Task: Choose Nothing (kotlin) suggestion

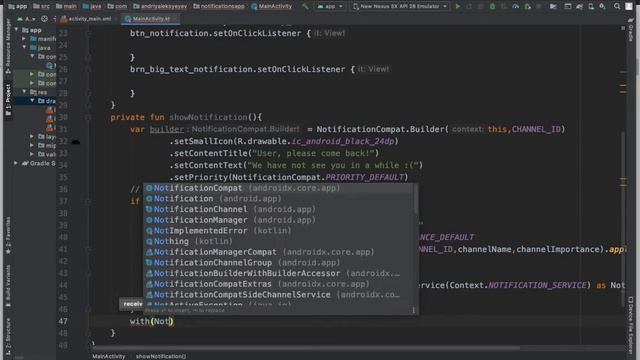Action: (278, 241)
